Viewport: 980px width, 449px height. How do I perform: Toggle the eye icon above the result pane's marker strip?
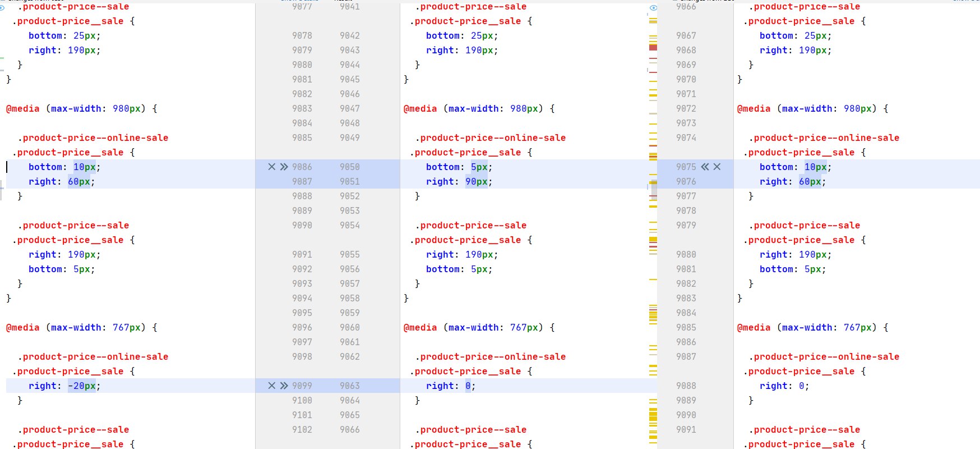(x=653, y=8)
